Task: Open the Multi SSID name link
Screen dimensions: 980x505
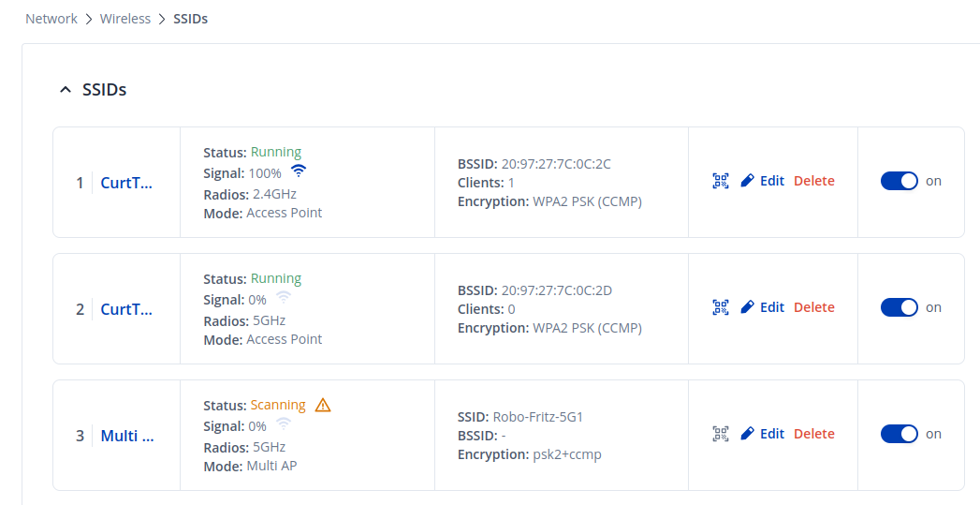Action: 126,436
